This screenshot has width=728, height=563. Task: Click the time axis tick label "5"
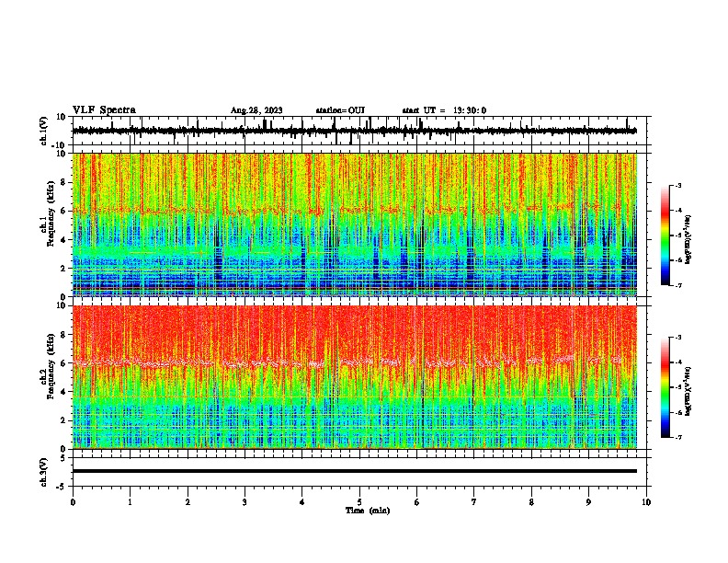(x=359, y=502)
